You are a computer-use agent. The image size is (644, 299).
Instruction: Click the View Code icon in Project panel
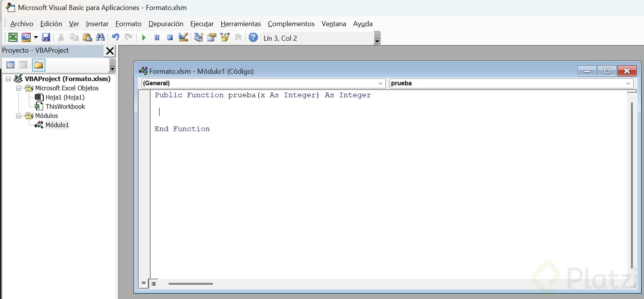tap(10, 65)
